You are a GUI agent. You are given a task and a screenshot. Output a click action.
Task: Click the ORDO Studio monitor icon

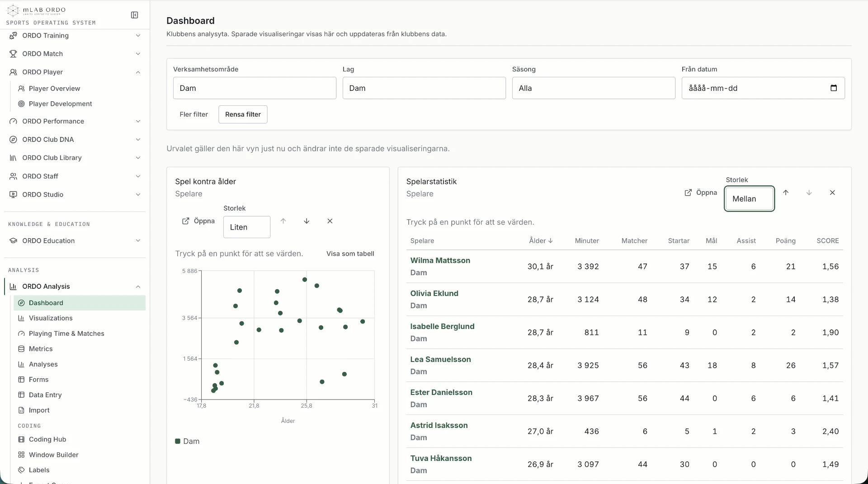(x=13, y=194)
